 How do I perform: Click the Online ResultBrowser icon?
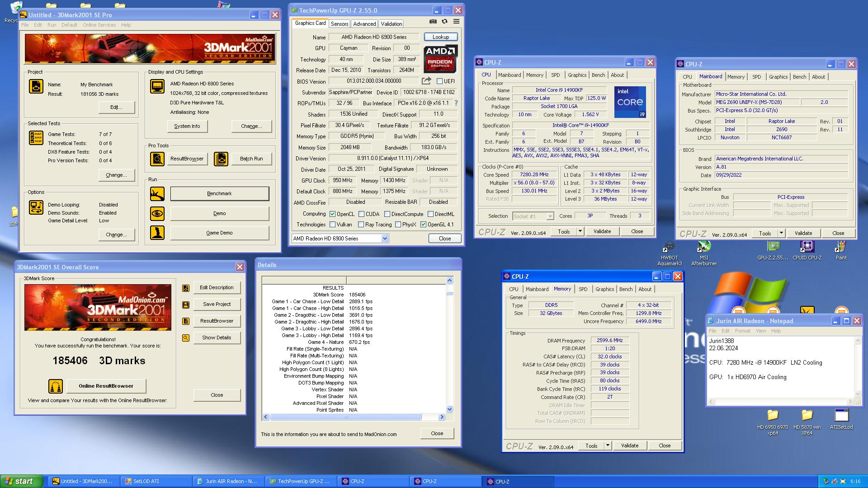pyautogui.click(x=56, y=386)
